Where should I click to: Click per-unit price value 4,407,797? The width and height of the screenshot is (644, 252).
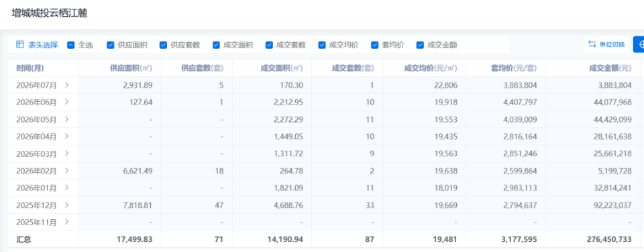click(521, 102)
